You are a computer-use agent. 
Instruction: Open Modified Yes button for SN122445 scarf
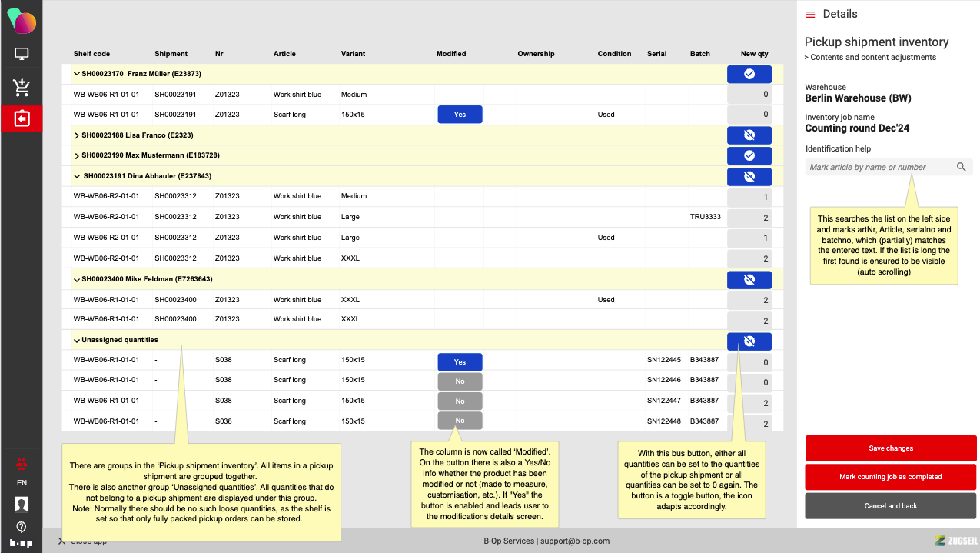tap(460, 361)
